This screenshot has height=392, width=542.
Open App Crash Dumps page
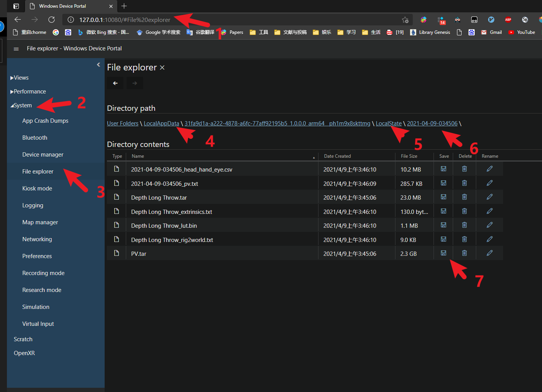pos(45,121)
